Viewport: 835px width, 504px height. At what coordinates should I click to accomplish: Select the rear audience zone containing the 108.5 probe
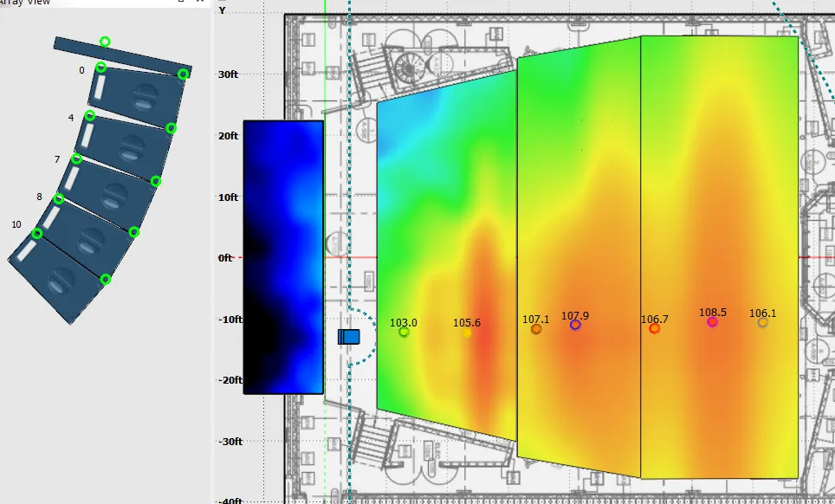click(x=720, y=257)
